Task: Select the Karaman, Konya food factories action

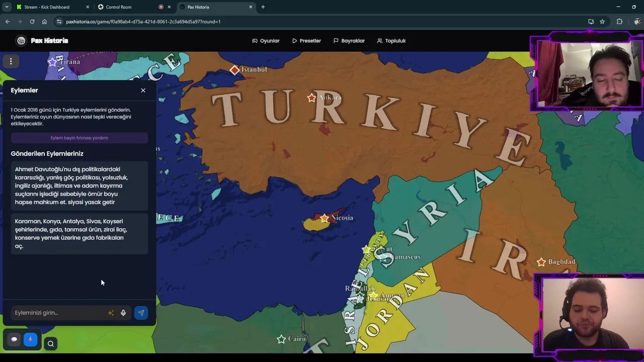Action: [79, 233]
